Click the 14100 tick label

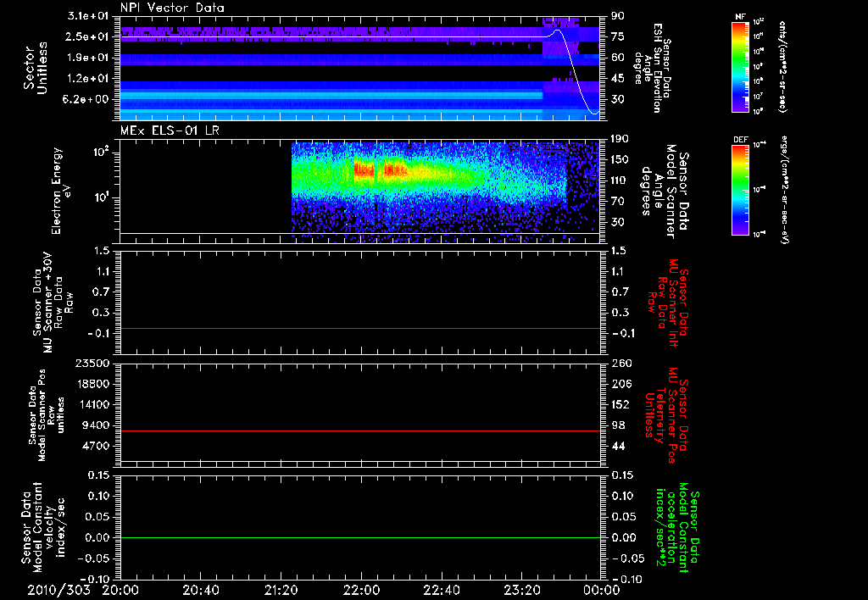tap(92, 404)
